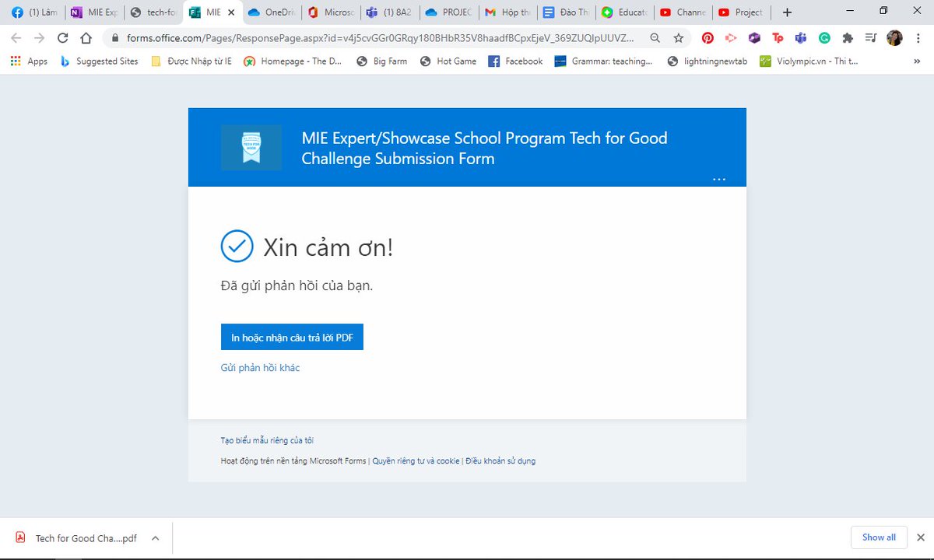The width and height of the screenshot is (934, 560).
Task: Go forward to the next page
Action: click(x=40, y=37)
